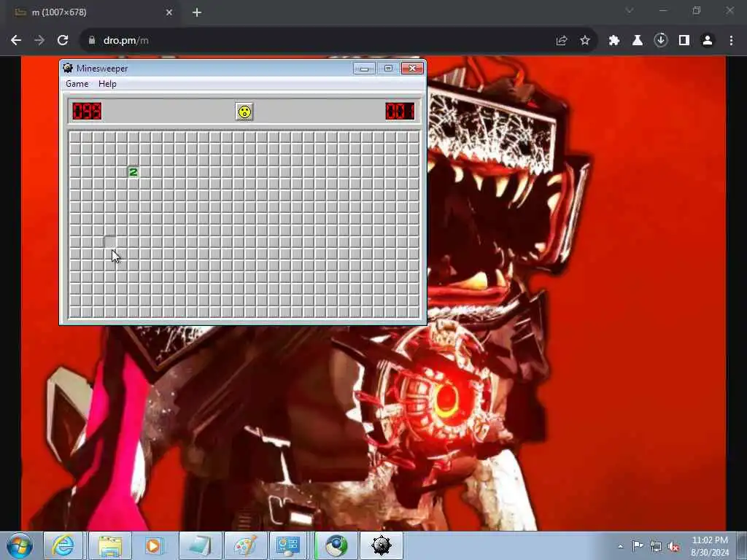This screenshot has width=747, height=560.
Task: Close the m (1007×678) tab
Action: [169, 12]
